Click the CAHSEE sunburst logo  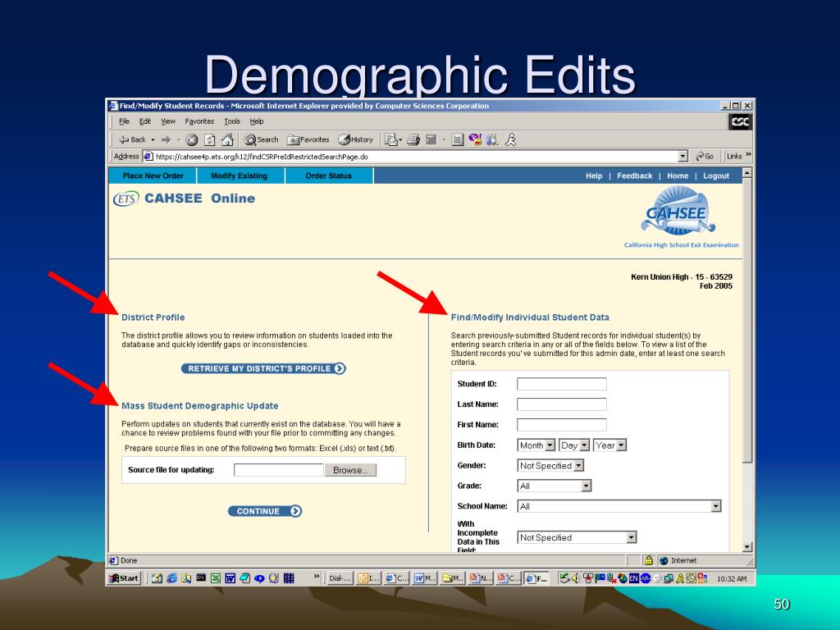point(678,211)
